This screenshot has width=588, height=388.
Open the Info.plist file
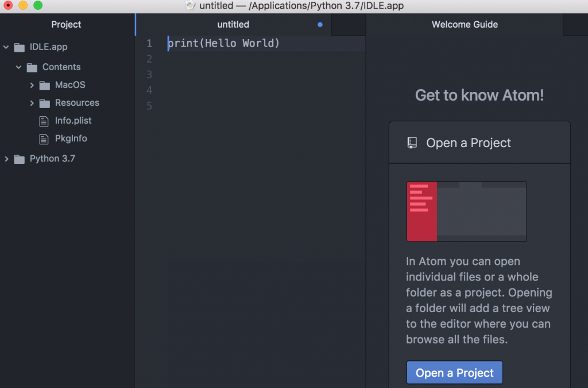[x=73, y=121]
